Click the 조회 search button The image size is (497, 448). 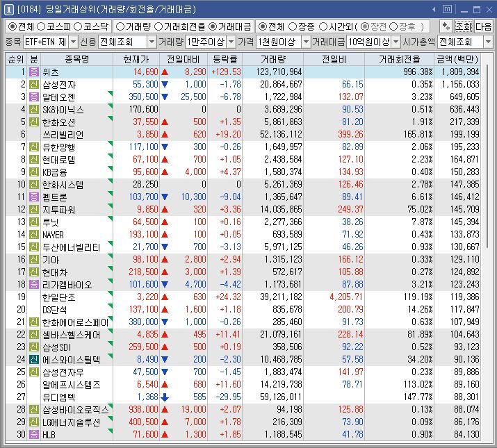(463, 26)
